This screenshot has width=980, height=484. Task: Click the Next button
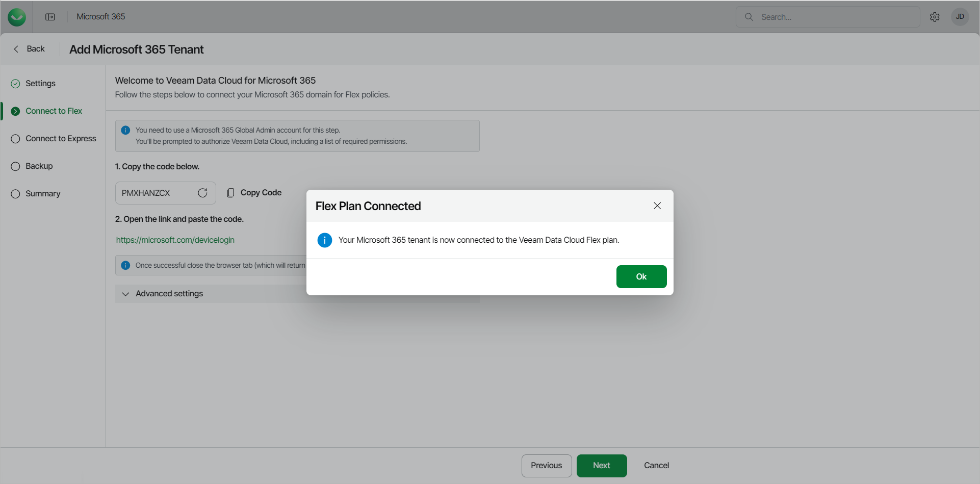pyautogui.click(x=601, y=466)
